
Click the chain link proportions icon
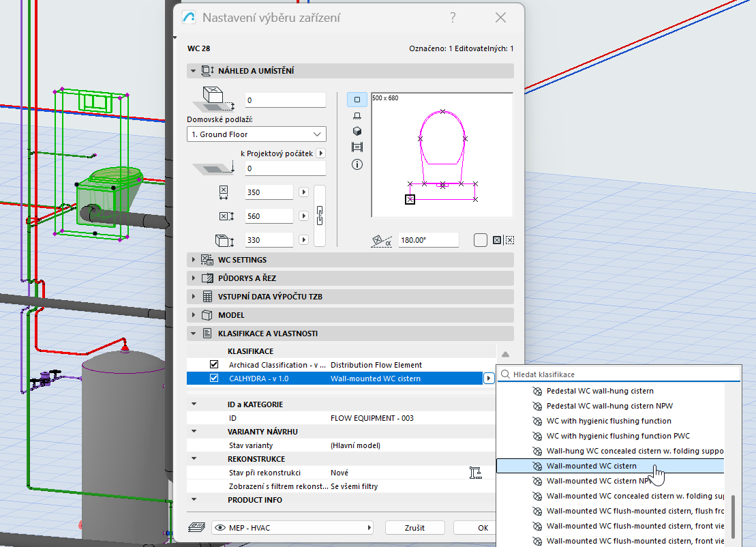318,216
